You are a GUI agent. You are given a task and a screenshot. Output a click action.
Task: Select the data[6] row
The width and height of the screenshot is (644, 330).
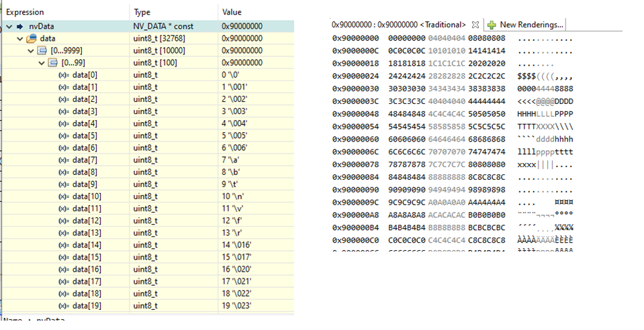pyautogui.click(x=148, y=148)
